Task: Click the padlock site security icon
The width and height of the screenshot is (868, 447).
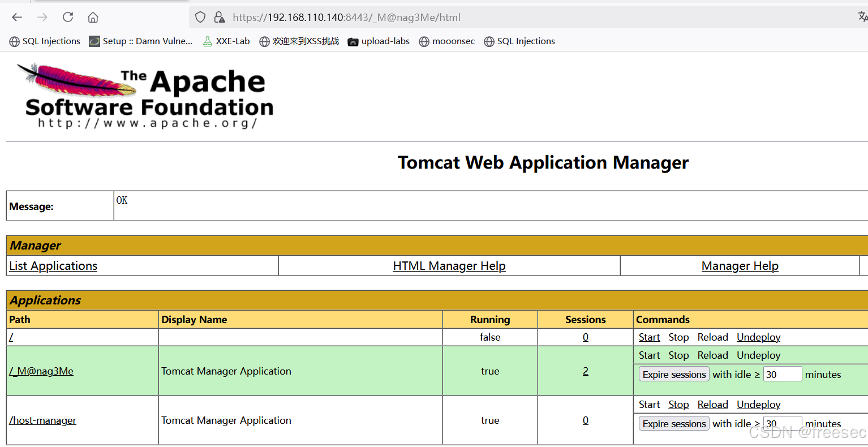Action: point(219,17)
